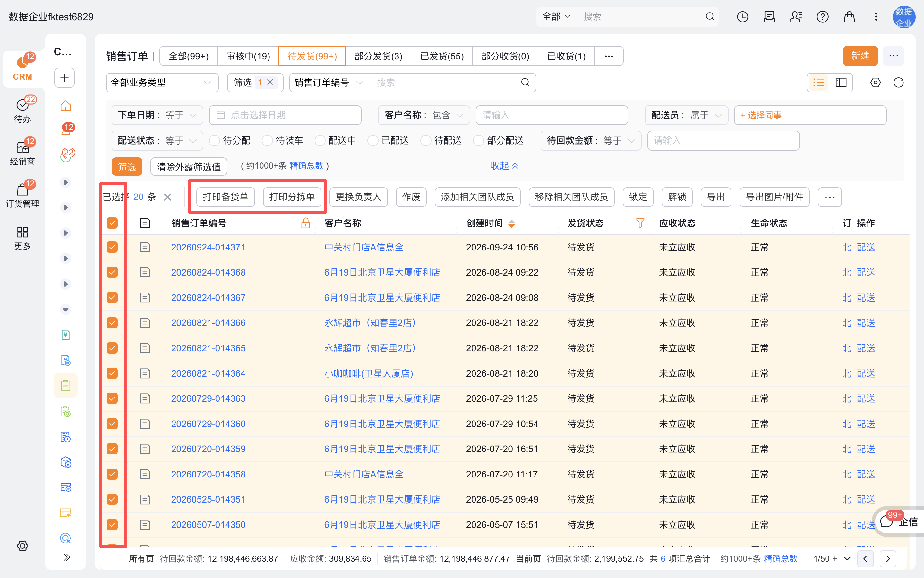Click the help question mark icon
Image resolution: width=924 pixels, height=578 pixels.
point(822,17)
